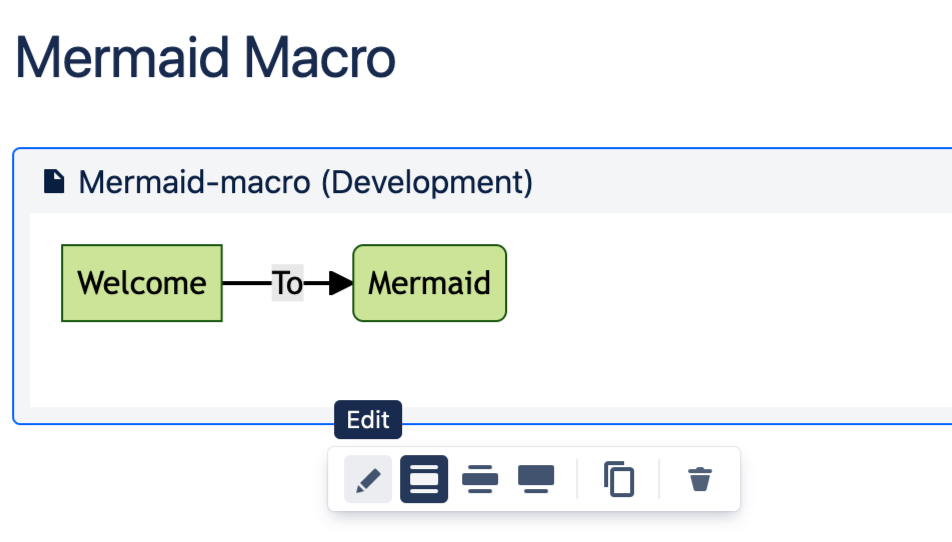The height and width of the screenshot is (542, 952).
Task: Click the Edit pencil icon
Action: [x=368, y=480]
